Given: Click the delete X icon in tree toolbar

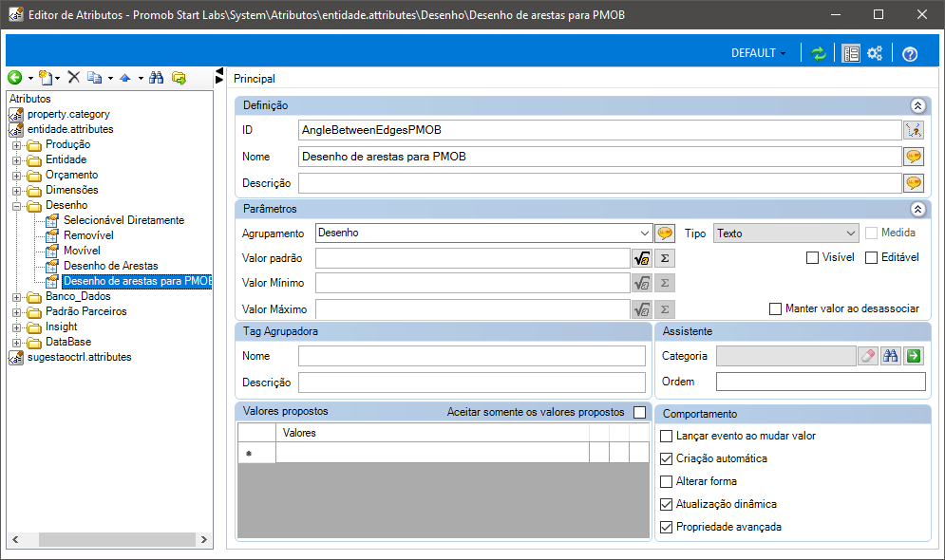Looking at the screenshot, I should 74,78.
